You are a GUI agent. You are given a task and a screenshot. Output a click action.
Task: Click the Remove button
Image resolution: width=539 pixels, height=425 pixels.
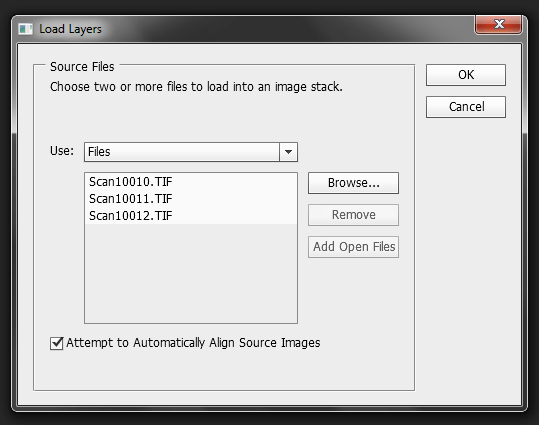point(353,215)
